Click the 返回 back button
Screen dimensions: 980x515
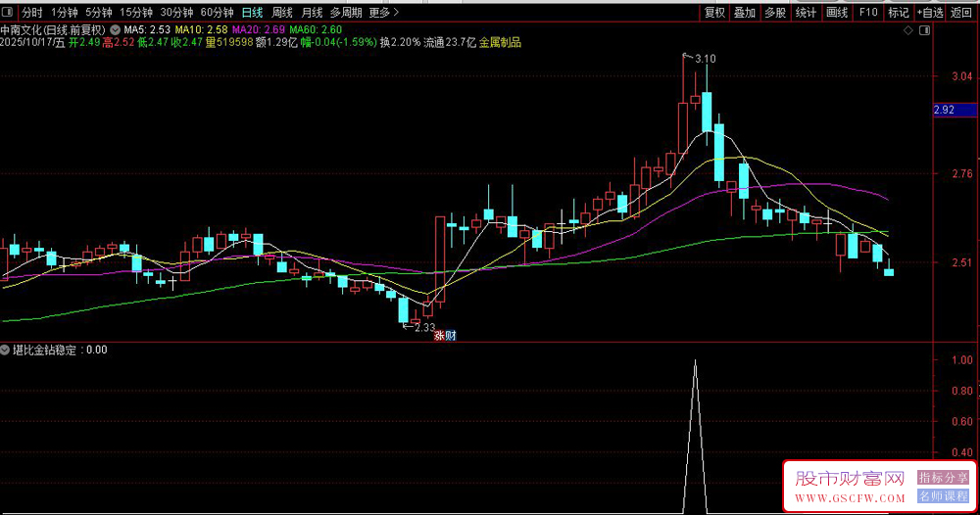tap(961, 13)
